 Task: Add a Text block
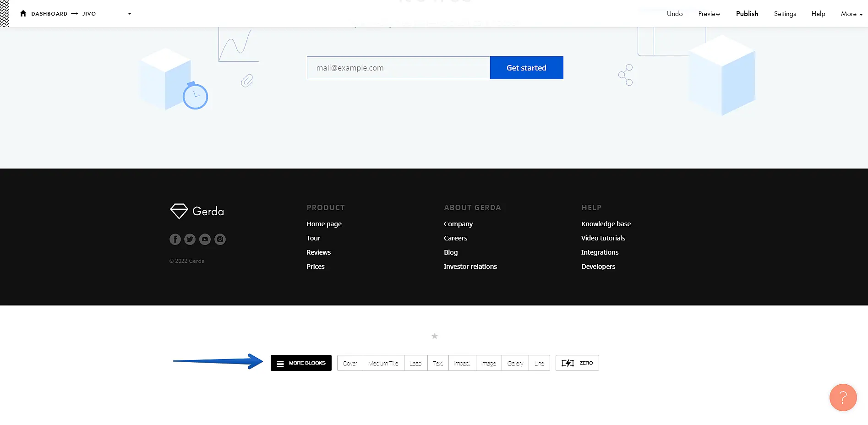(x=438, y=363)
